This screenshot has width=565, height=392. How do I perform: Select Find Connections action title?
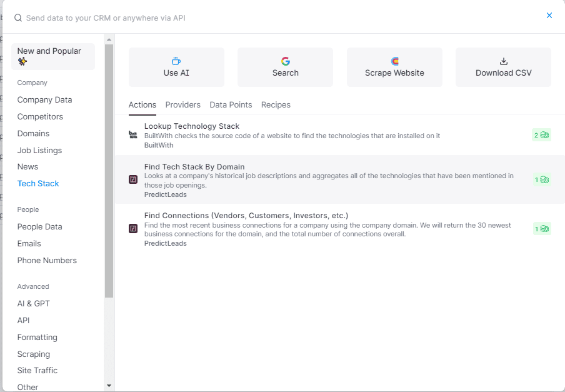coord(246,216)
